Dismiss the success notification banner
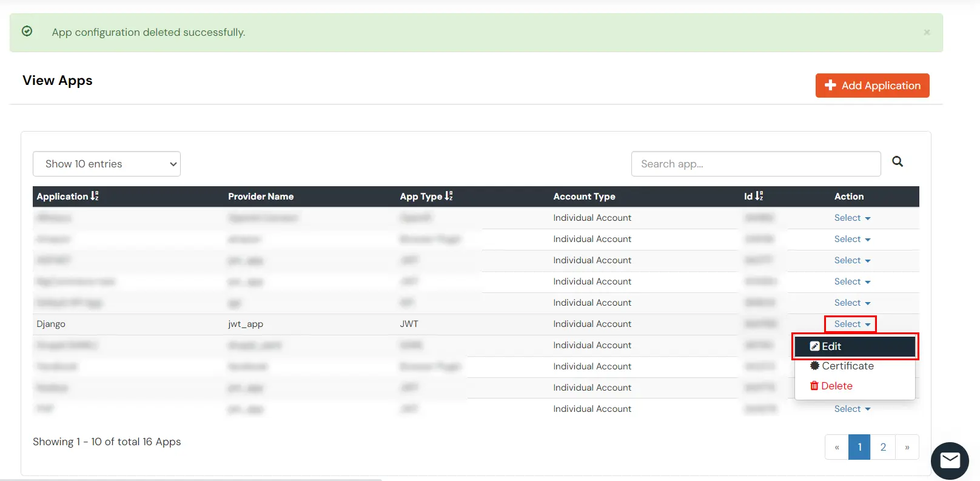Screen dimensions: 980x481 [927, 32]
